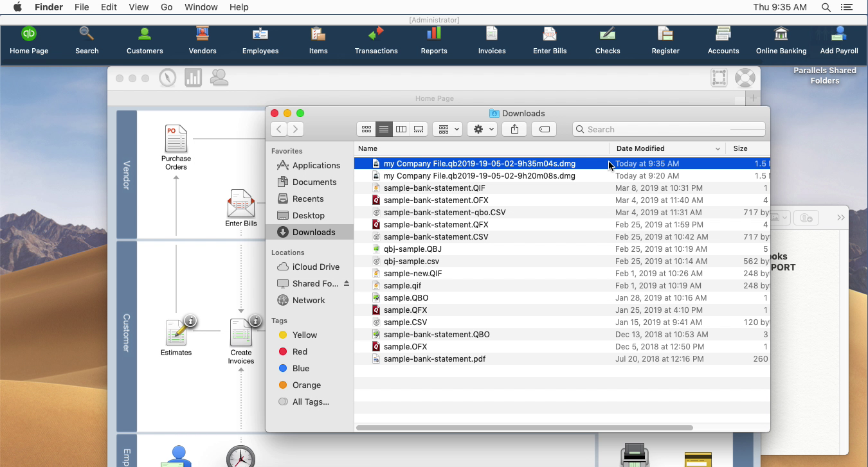This screenshot has width=868, height=467.
Task: Select Desktop in Finder sidebar
Action: [x=309, y=215]
